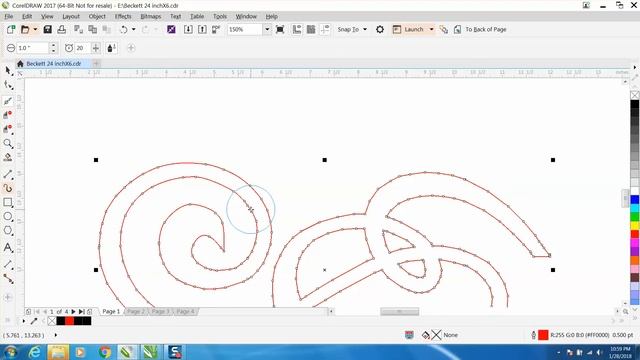Image resolution: width=640 pixels, height=360 pixels.
Task: Click the Print toolbar icon
Action: 62,29
